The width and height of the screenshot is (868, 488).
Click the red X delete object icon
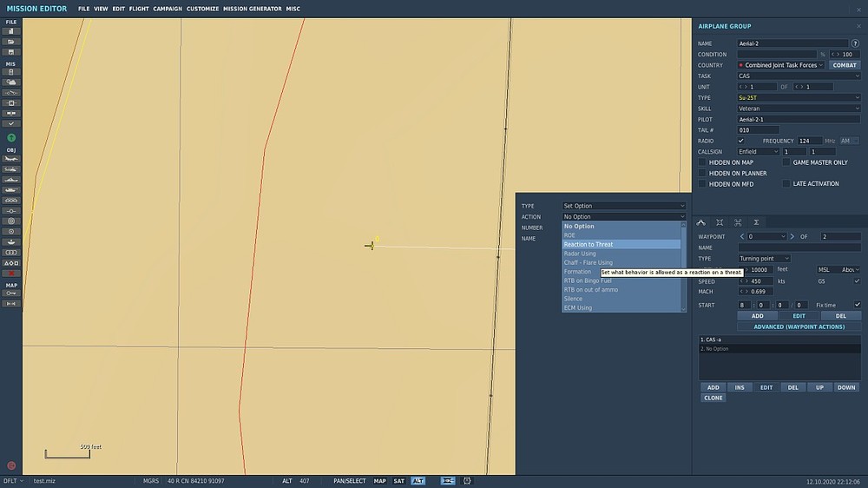coord(11,274)
